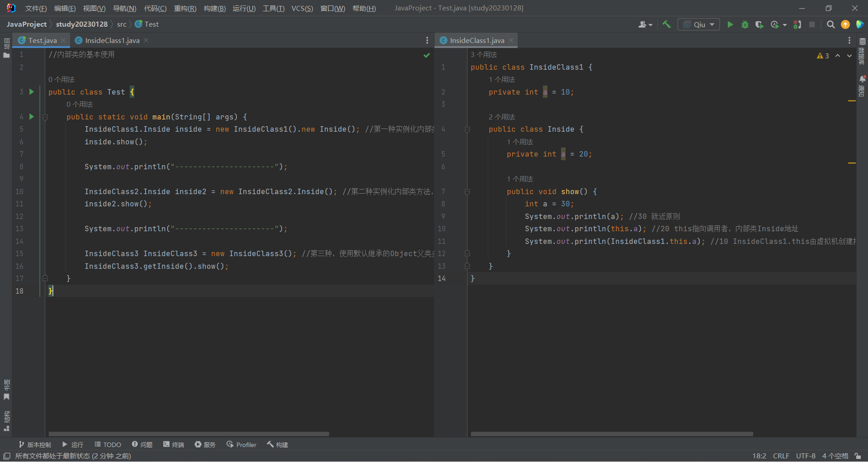
Task: Run with Coverage using the shield icon
Action: [x=759, y=24]
